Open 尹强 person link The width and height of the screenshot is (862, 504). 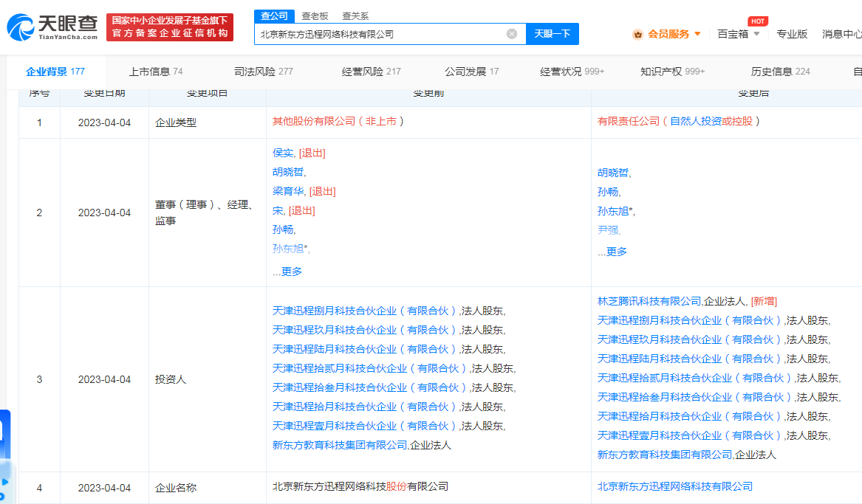[x=608, y=230]
